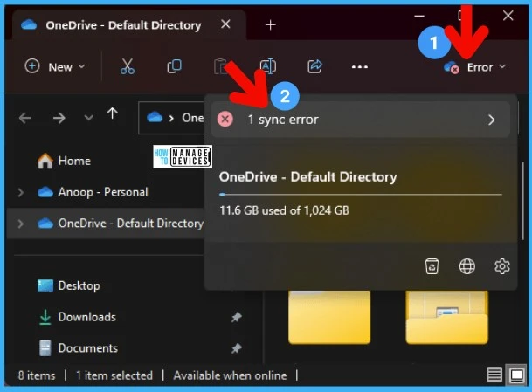
Task: Click breadcrumb chevron in address bar
Action: [x=172, y=119]
